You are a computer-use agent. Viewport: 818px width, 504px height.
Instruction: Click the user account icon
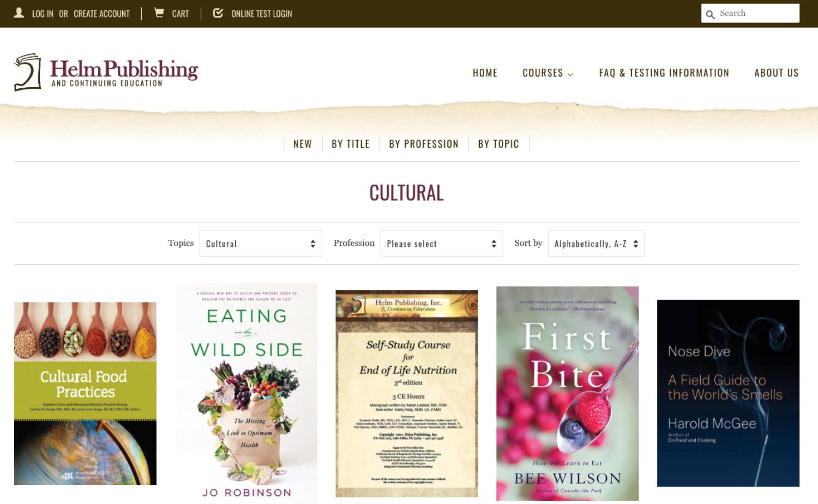click(19, 13)
